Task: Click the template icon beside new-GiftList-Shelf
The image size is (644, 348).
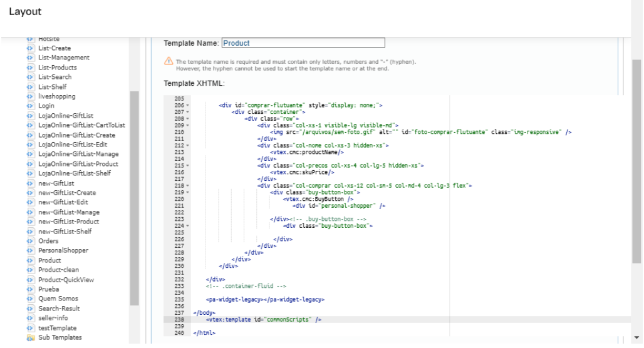Action: (x=31, y=232)
